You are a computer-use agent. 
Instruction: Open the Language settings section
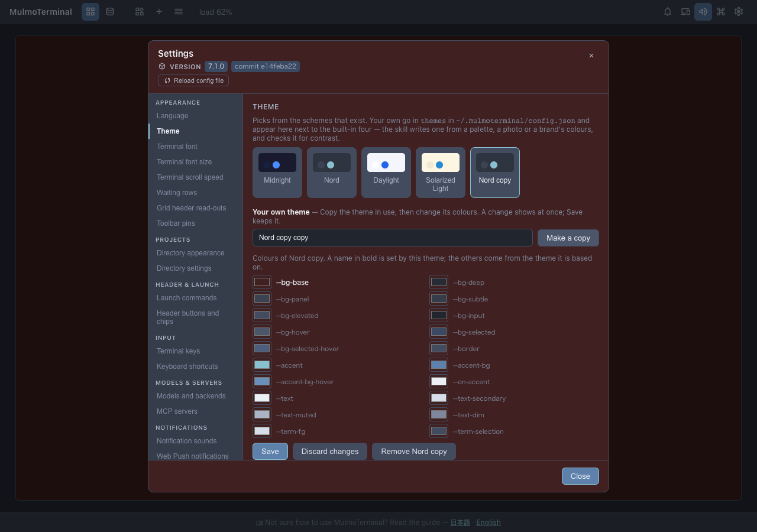pyautogui.click(x=195, y=116)
